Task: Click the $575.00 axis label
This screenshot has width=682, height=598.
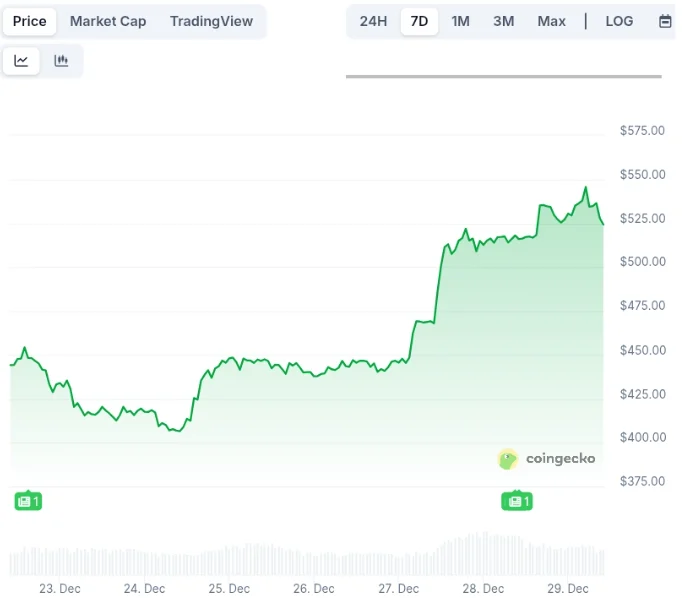Action: point(642,130)
